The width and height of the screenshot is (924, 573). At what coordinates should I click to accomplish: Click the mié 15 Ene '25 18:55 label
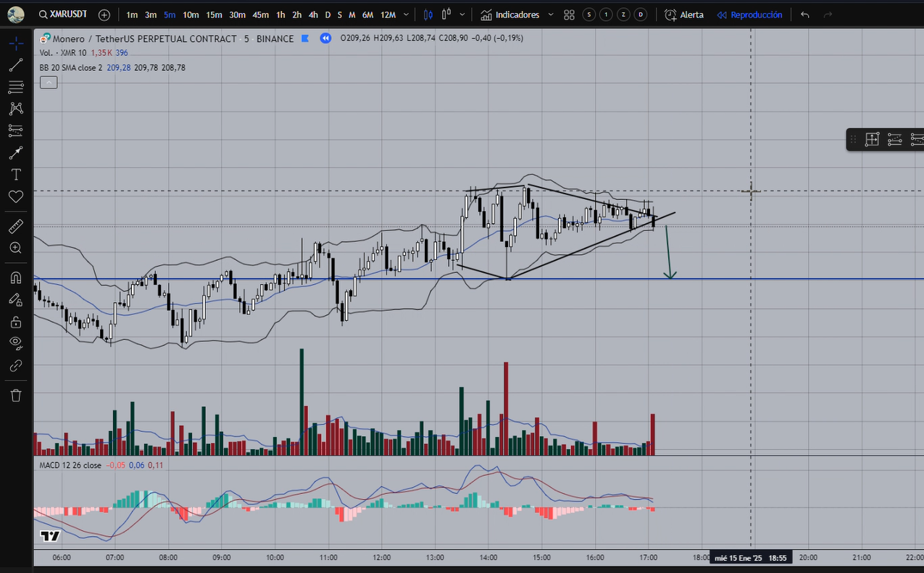coord(751,558)
